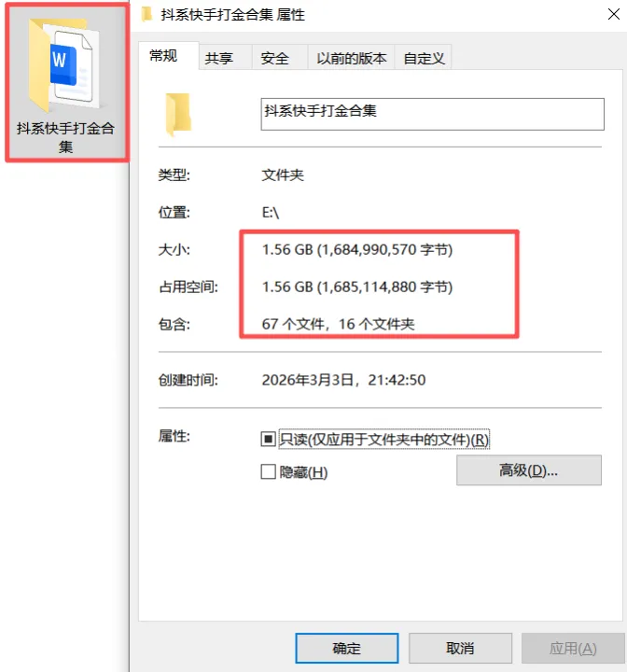Open the 自定义 tab

(x=424, y=58)
